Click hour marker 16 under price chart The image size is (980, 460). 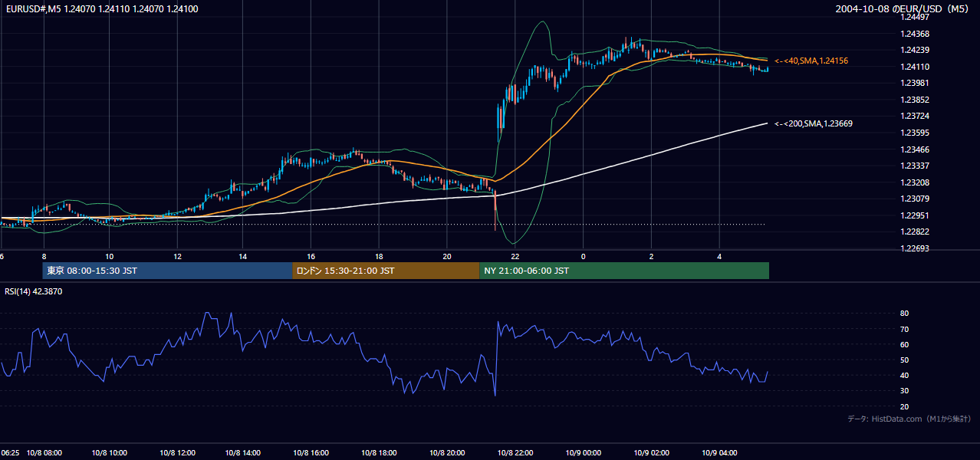pyautogui.click(x=311, y=256)
